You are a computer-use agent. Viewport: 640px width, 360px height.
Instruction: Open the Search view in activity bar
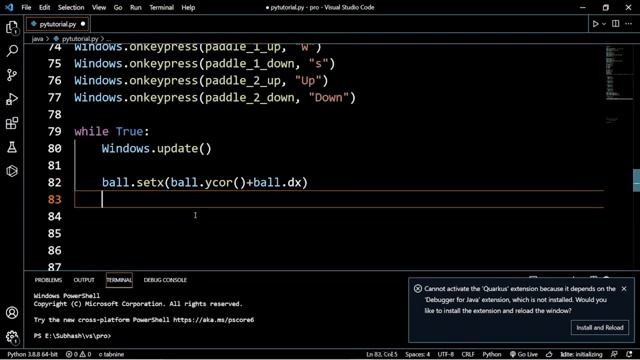(12, 51)
